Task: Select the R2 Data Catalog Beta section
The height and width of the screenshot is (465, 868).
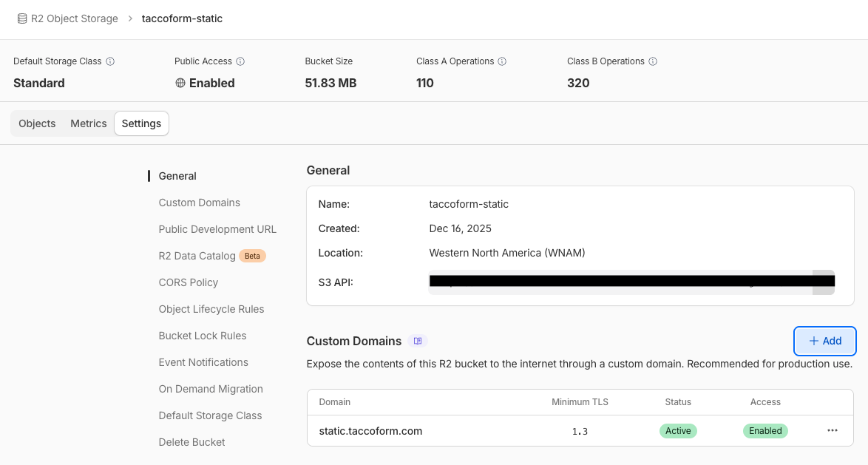Action: click(195, 256)
